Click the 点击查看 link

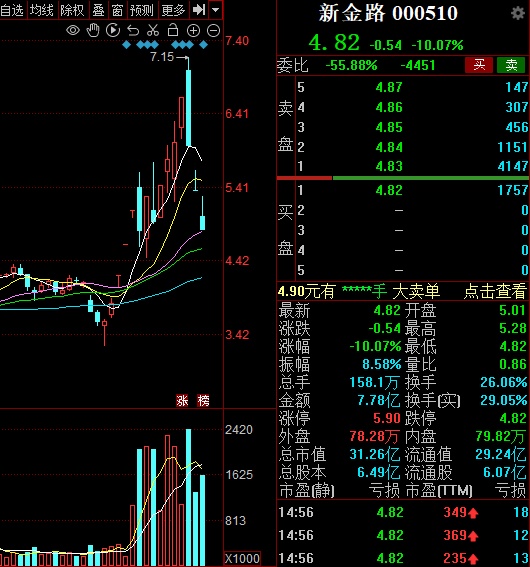pos(495,291)
